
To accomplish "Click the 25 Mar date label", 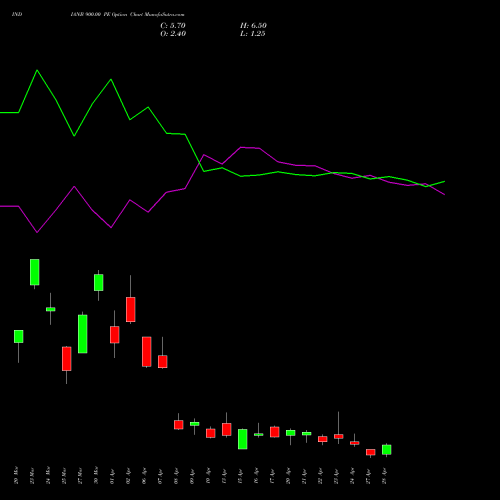I will [64, 475].
